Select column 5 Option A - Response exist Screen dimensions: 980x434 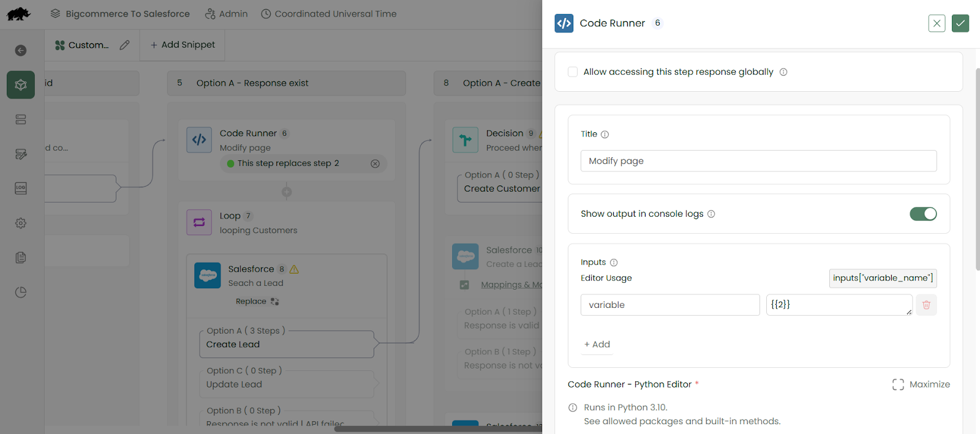(287, 83)
